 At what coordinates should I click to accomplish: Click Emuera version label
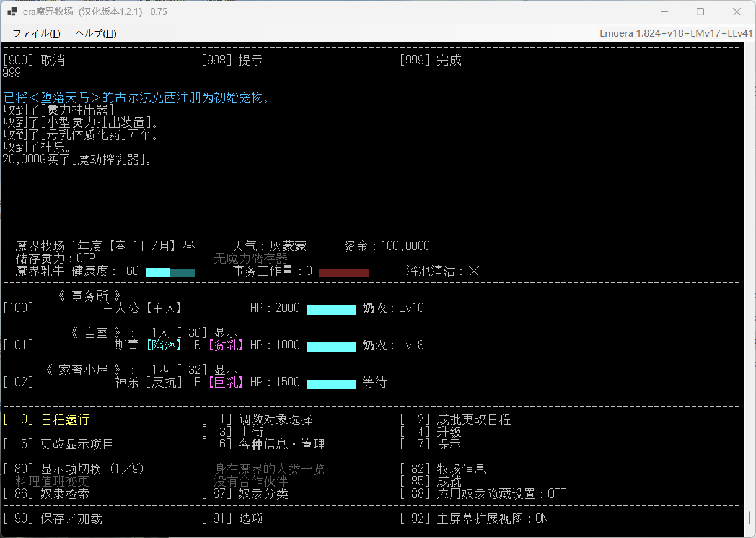coord(676,33)
